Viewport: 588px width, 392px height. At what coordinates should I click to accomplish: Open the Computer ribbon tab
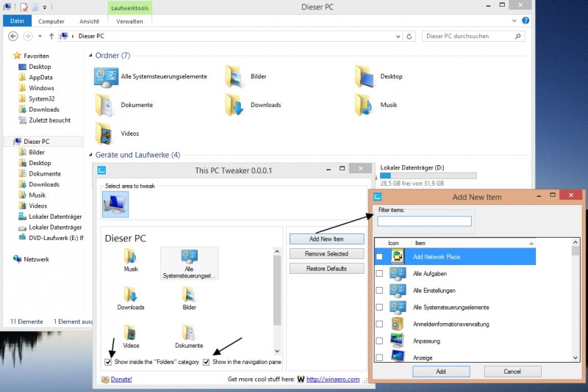(51, 21)
